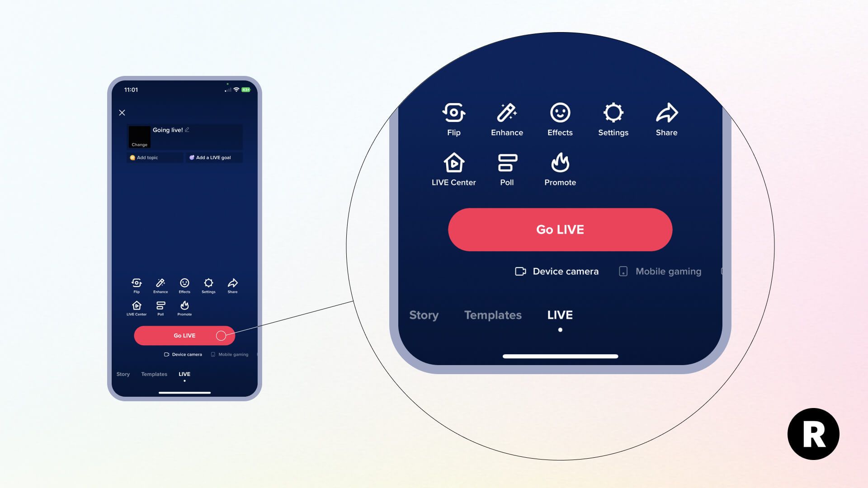
Task: Open the title edit for Going live!
Action: (187, 130)
